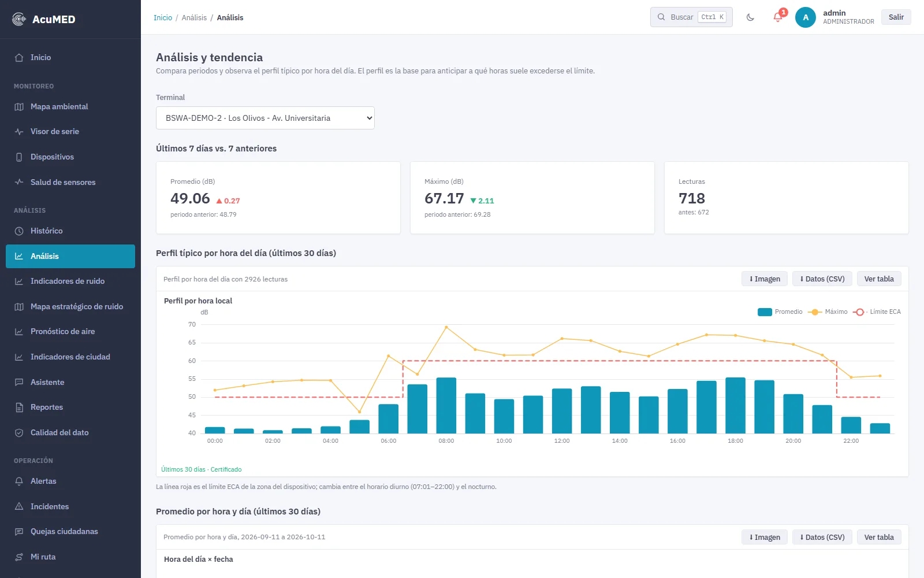The width and height of the screenshot is (924, 578).
Task: Click the Dispositivos device icon
Action: 19,157
